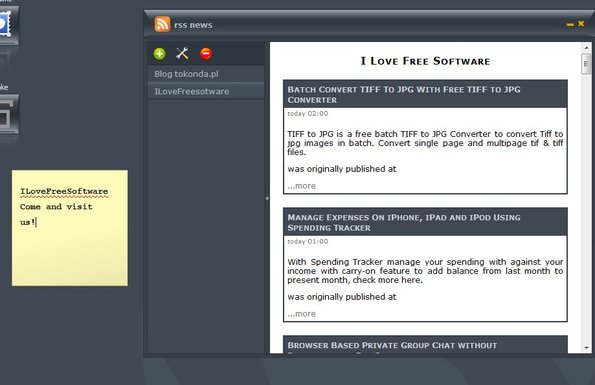Image resolution: width=595 pixels, height=385 pixels.
Task: Click the green add feed icon
Action: point(160,54)
